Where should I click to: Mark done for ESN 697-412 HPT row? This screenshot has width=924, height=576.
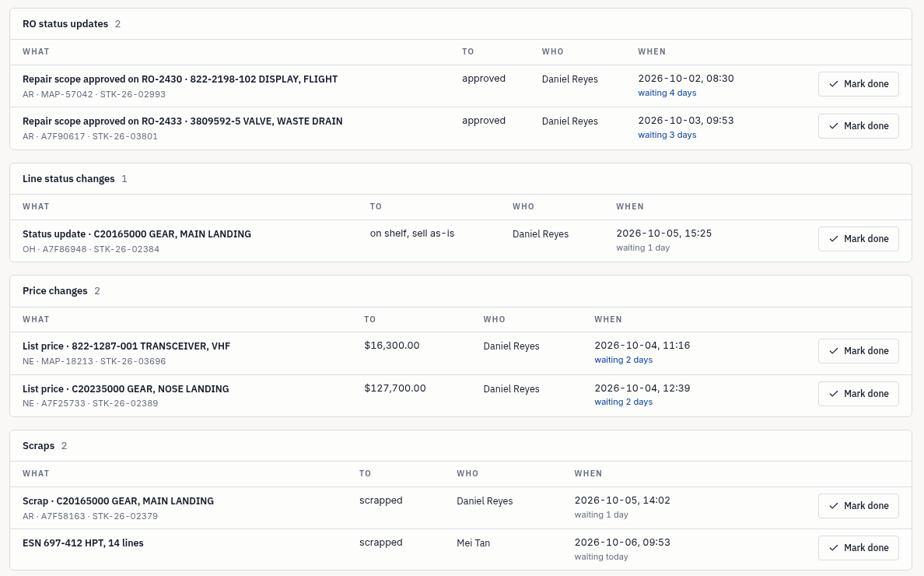(858, 548)
